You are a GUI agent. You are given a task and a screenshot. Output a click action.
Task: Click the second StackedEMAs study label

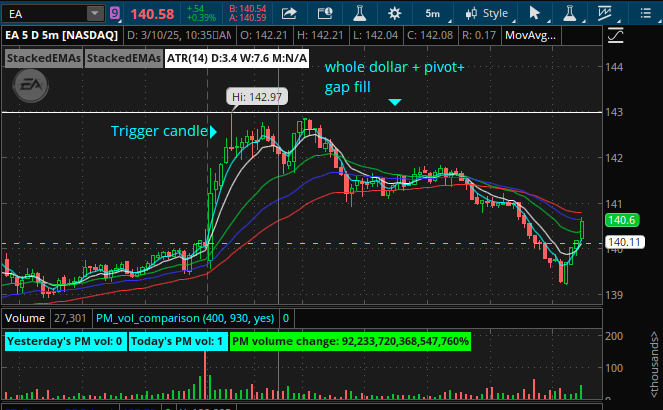[x=123, y=58]
